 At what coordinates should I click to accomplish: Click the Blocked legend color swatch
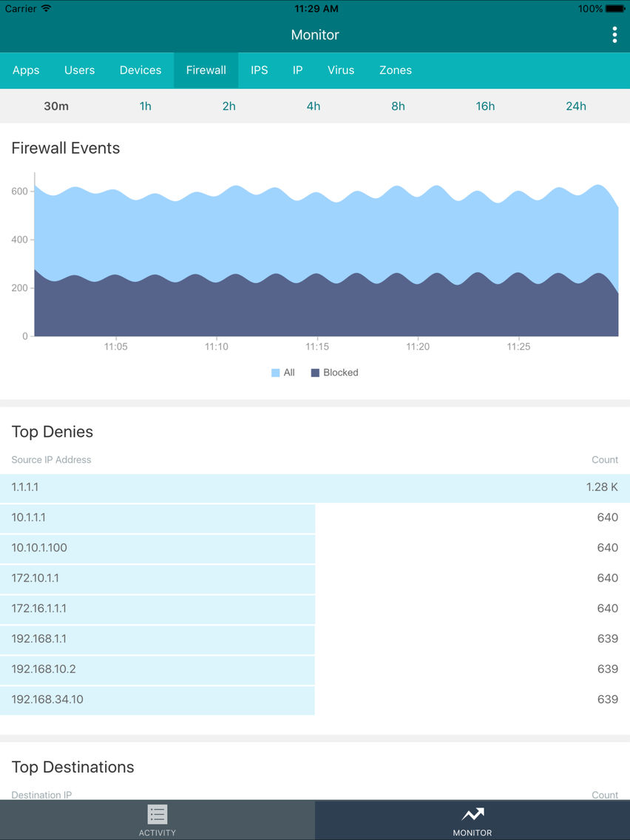coord(315,373)
